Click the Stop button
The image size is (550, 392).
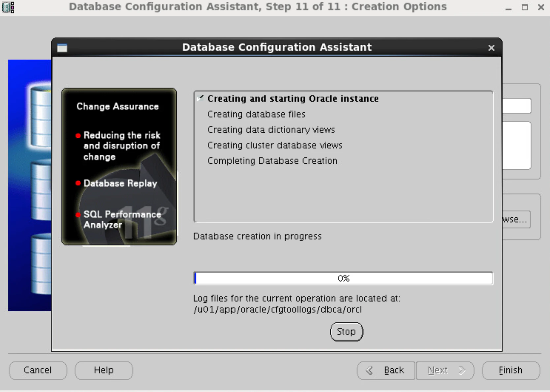click(346, 332)
